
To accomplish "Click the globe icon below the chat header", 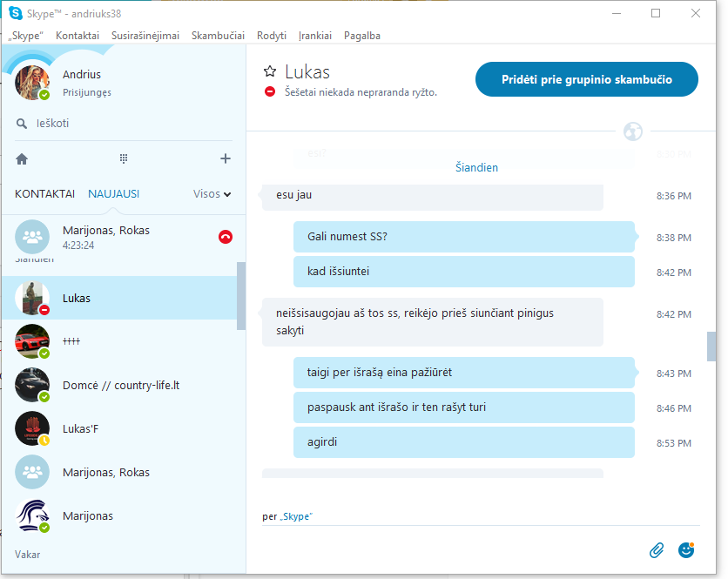I will point(633,131).
